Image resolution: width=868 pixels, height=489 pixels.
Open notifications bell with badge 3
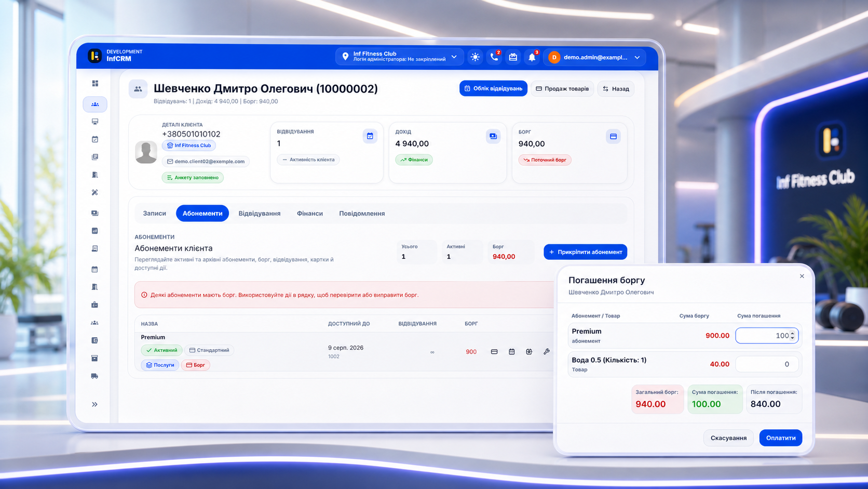click(x=532, y=57)
